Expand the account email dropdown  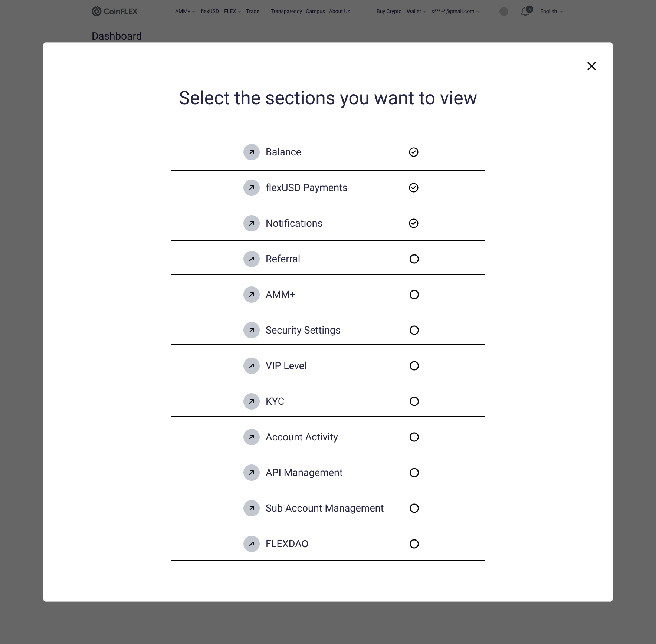point(455,11)
